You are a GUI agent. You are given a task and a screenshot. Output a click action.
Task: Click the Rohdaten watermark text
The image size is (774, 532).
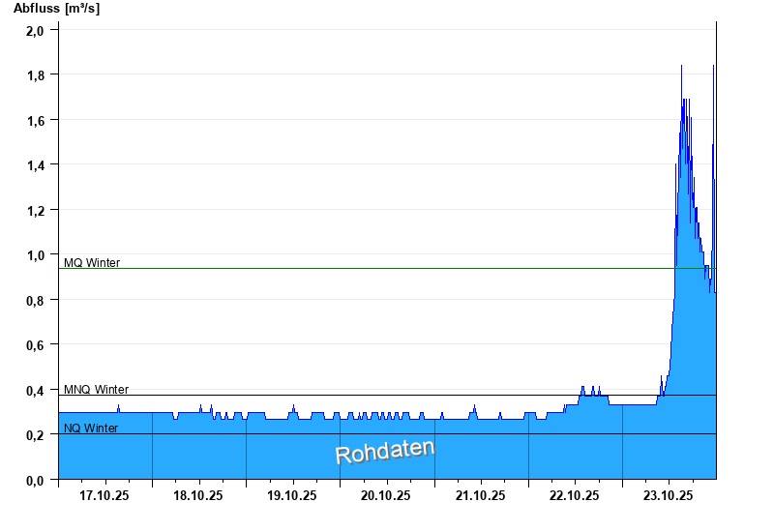pyautogui.click(x=384, y=451)
